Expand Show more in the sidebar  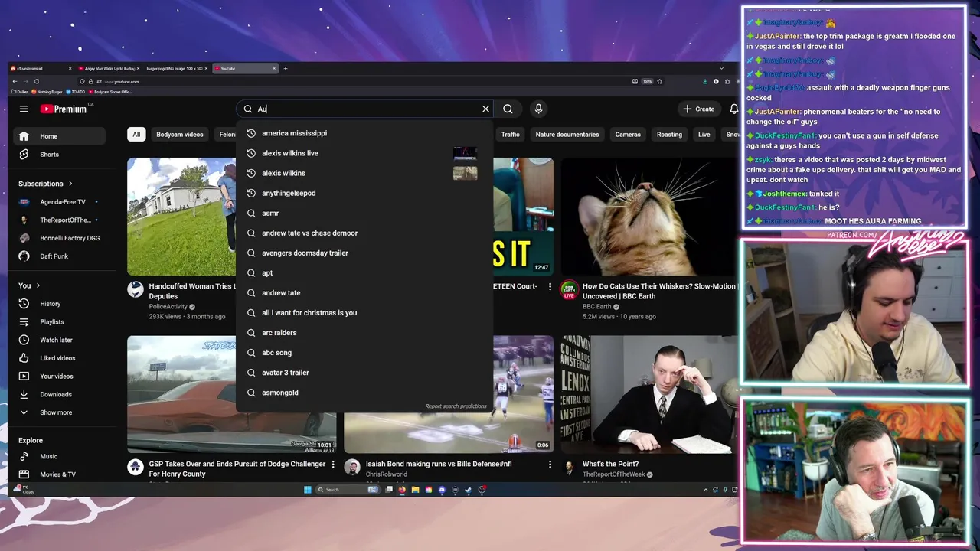click(x=60, y=412)
